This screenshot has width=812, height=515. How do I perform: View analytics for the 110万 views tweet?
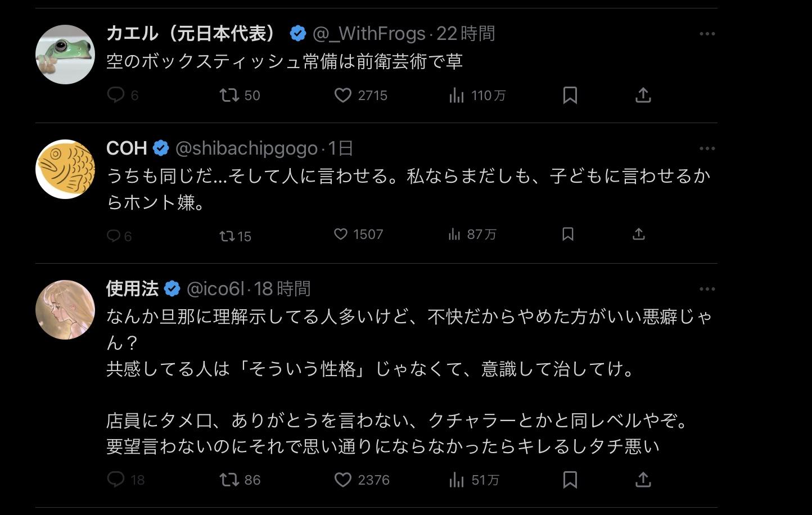pyautogui.click(x=457, y=96)
